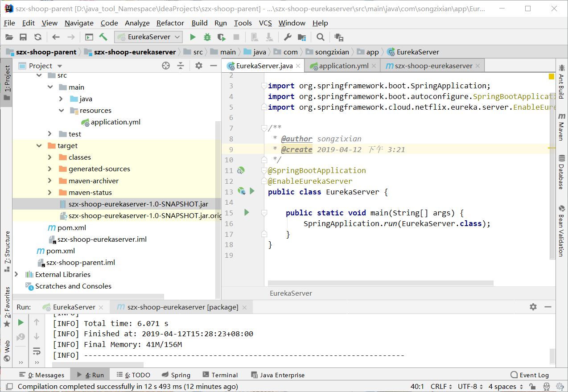Toggle the 2: Favorites side panel

click(7, 307)
